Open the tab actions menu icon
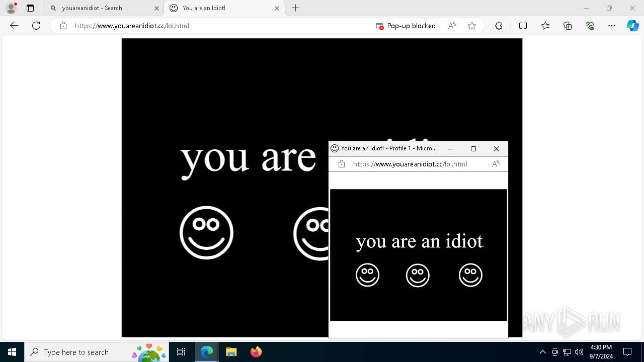This screenshot has width=644, height=362. click(x=30, y=8)
